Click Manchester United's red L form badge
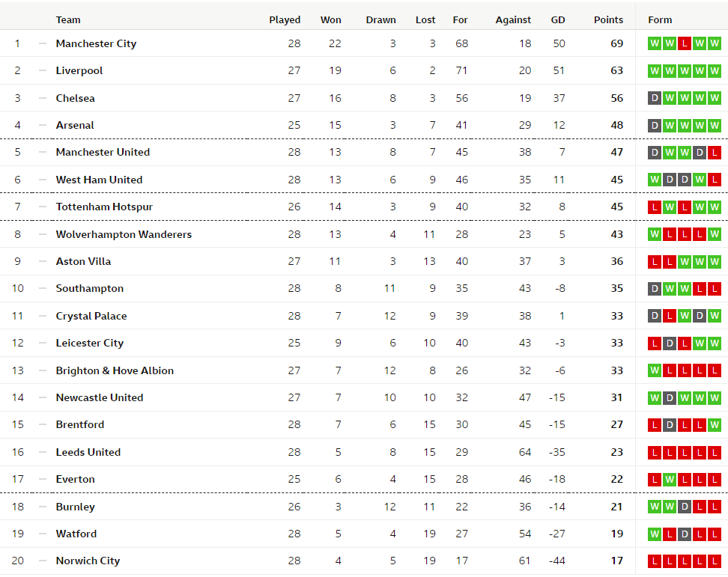The height and width of the screenshot is (577, 728). (x=715, y=153)
